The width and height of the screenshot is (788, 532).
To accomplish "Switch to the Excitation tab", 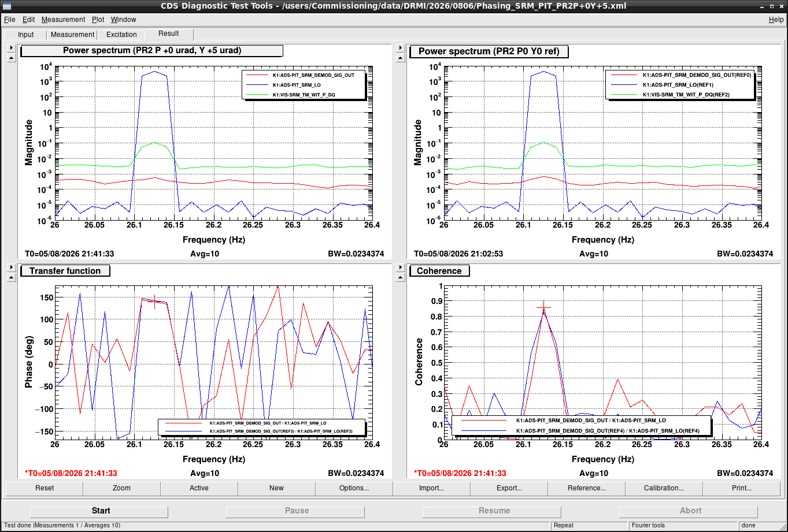I will (121, 35).
